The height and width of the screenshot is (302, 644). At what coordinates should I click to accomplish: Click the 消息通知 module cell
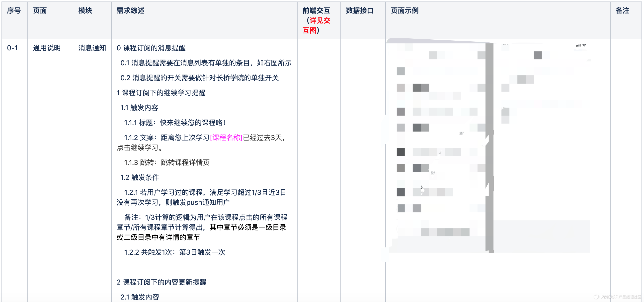tap(92, 48)
